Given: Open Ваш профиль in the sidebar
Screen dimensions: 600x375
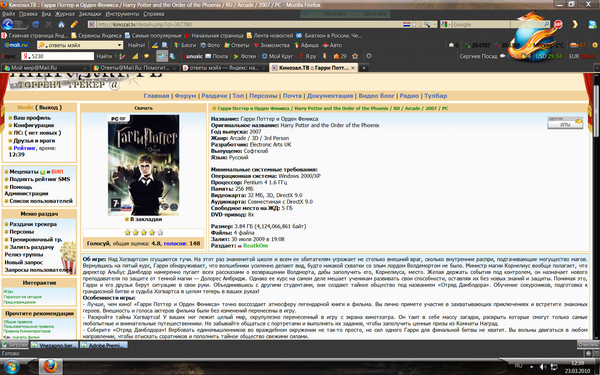Looking at the screenshot, I should [x=32, y=118].
